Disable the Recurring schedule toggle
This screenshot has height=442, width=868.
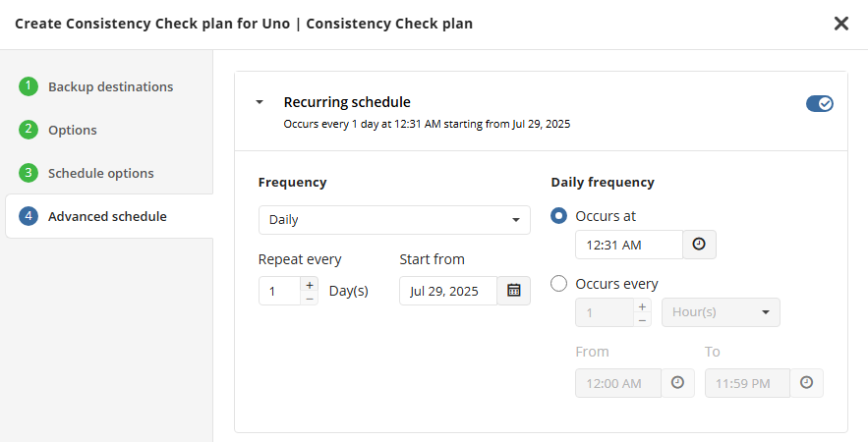pos(819,103)
